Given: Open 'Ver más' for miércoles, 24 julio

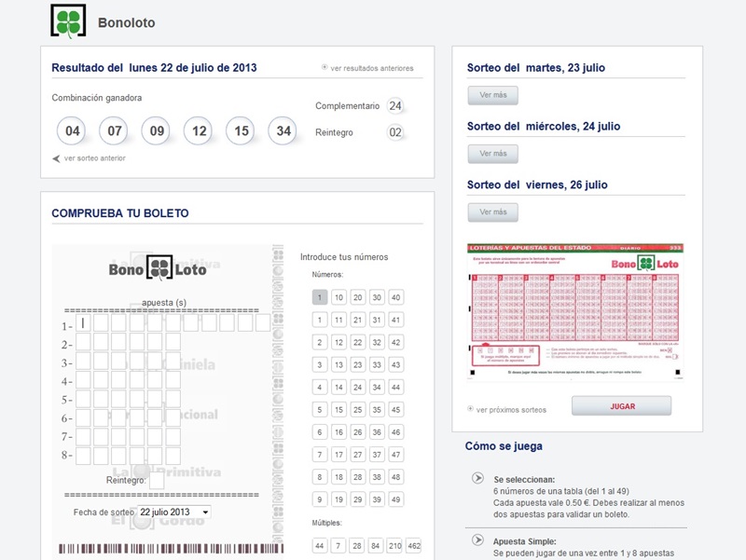Looking at the screenshot, I should coord(492,154).
